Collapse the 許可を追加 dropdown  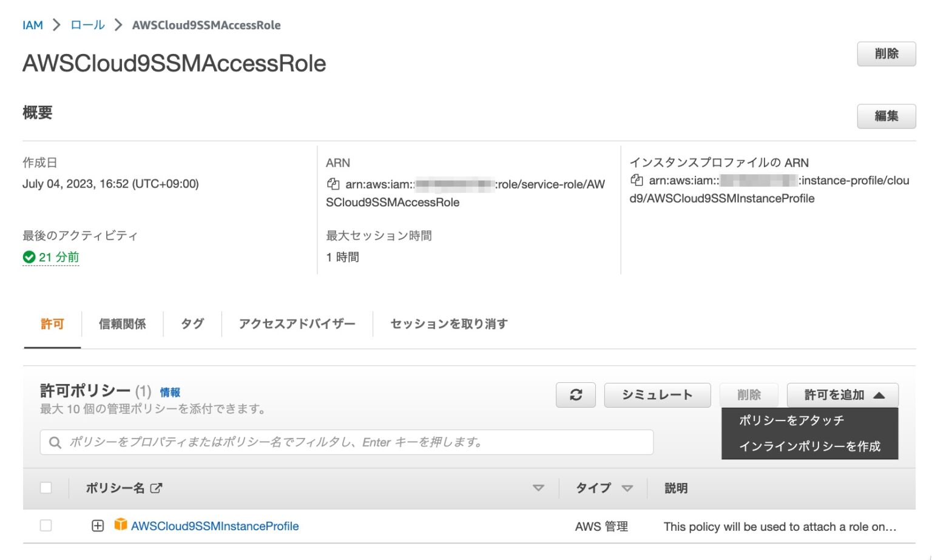pos(841,395)
